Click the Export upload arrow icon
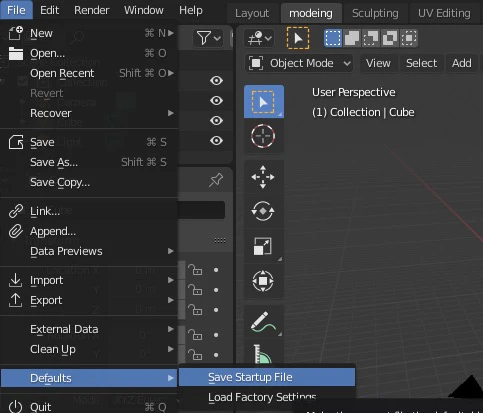This screenshot has width=483, height=413. pos(16,300)
